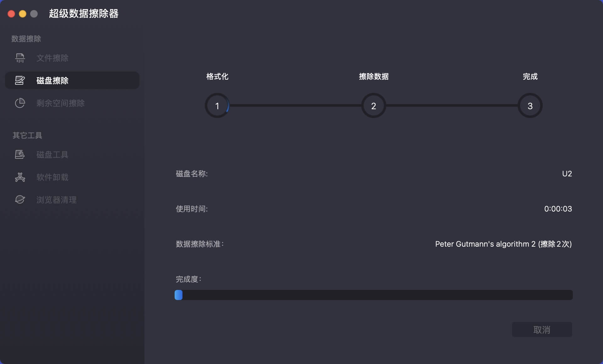Click the disk name value U2

567,174
